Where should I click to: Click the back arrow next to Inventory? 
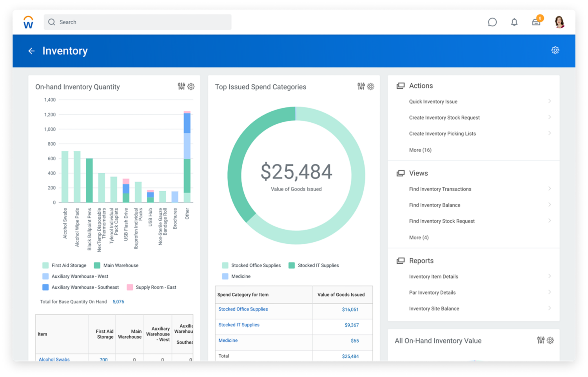coord(31,51)
